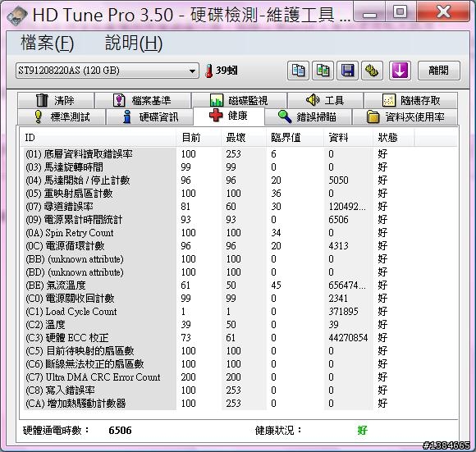Open the 資料夾使用率 folder usage tab
The image size is (476, 452).
pos(405,116)
